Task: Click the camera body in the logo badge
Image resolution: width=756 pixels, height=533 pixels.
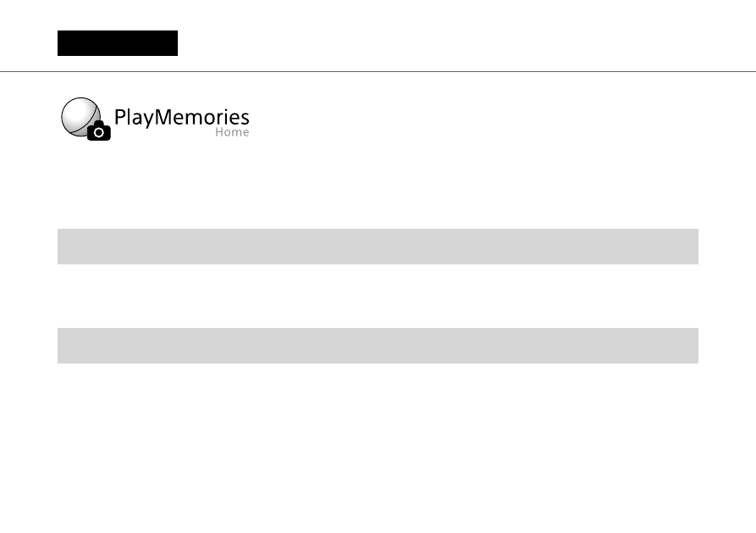Action: (99, 130)
